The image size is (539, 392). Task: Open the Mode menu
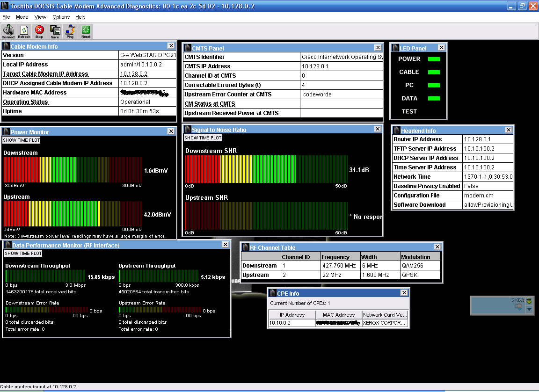click(22, 17)
